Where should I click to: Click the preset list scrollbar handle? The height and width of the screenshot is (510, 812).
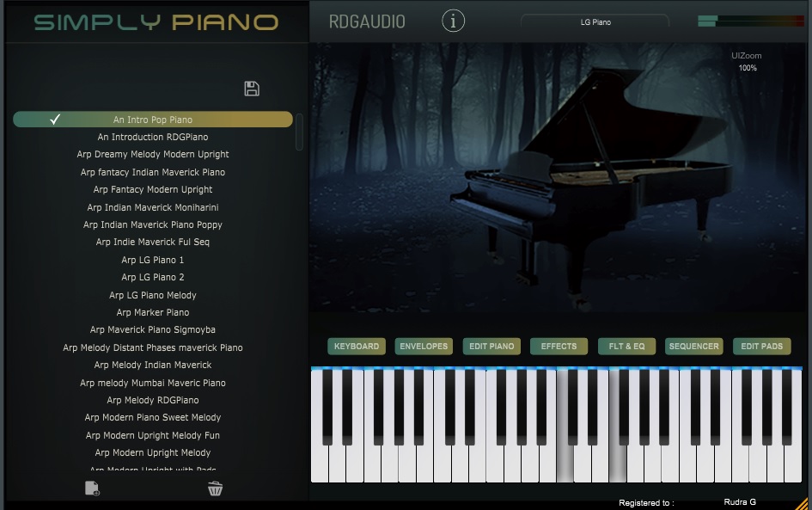299,132
